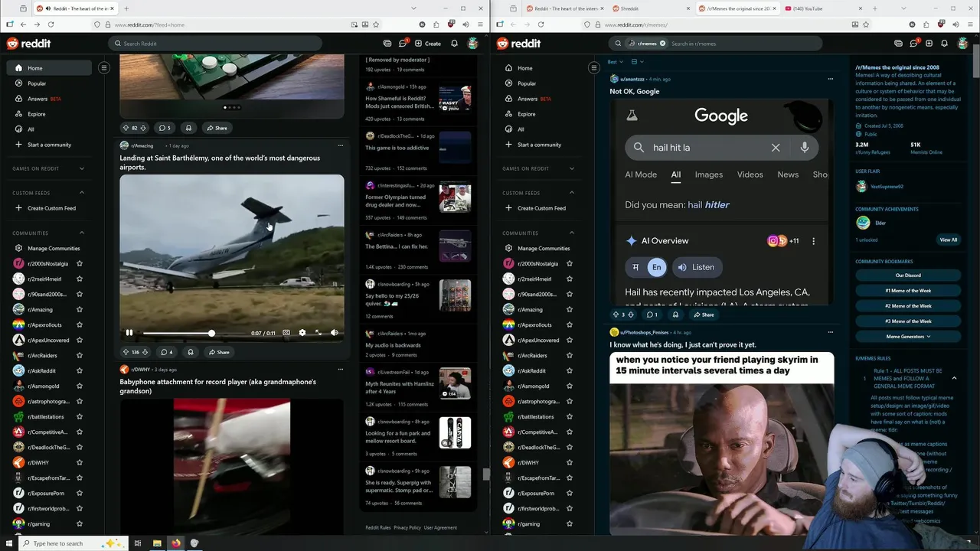Select Explore in left window sidebar
The image size is (980, 551).
coord(36,114)
